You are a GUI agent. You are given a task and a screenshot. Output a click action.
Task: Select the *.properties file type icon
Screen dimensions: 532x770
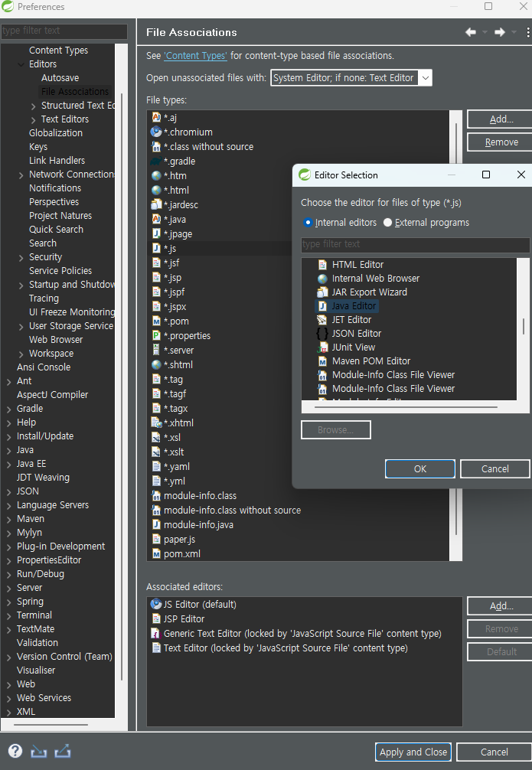pyautogui.click(x=156, y=335)
